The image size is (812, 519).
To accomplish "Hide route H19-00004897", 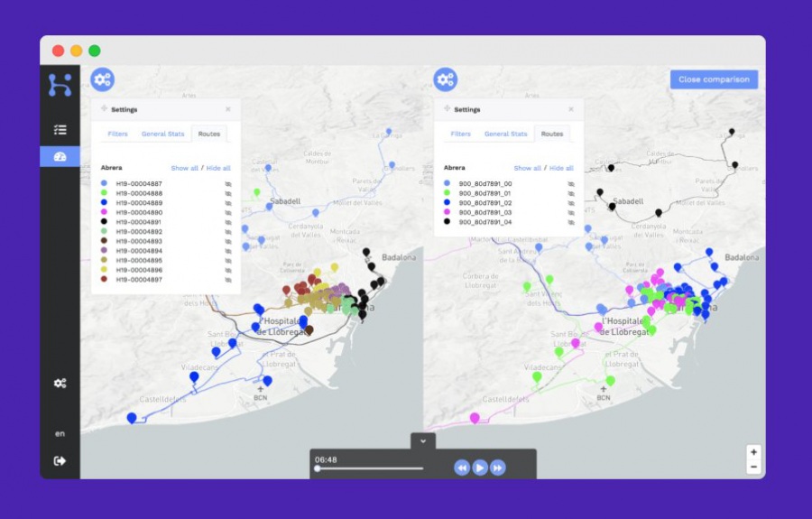I will pos(228,280).
